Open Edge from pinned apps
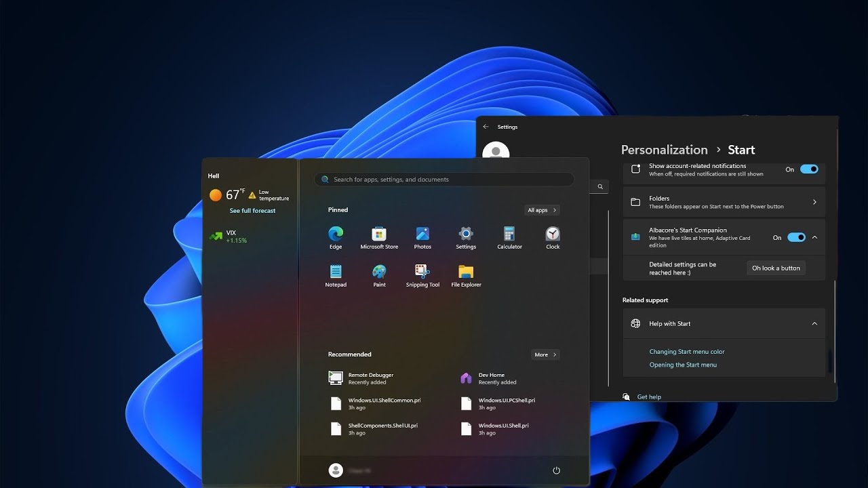Screen dimensions: 868x488 [336, 238]
